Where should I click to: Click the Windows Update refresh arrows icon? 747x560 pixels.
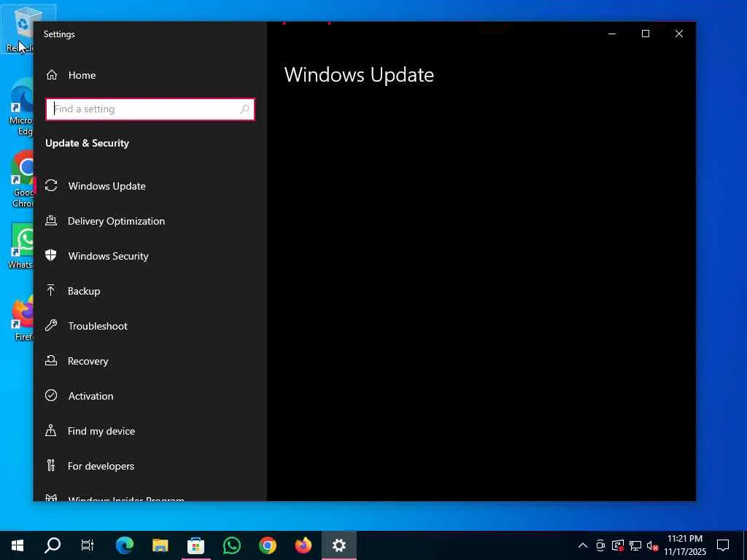point(51,186)
